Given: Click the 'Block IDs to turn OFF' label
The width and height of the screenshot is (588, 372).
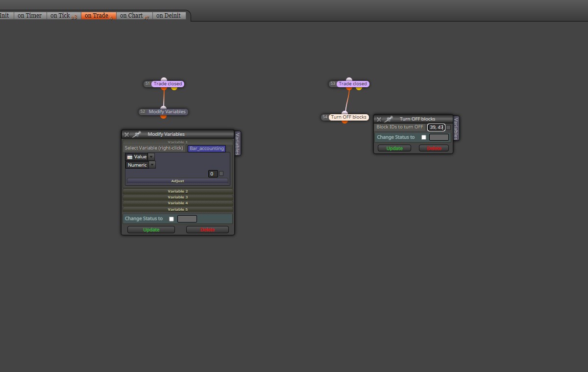Looking at the screenshot, I should pyautogui.click(x=400, y=127).
